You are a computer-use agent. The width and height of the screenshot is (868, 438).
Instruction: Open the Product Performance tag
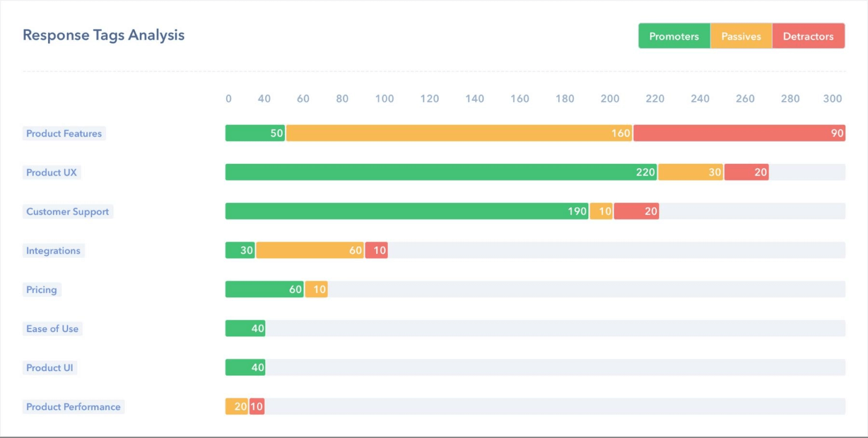73,407
